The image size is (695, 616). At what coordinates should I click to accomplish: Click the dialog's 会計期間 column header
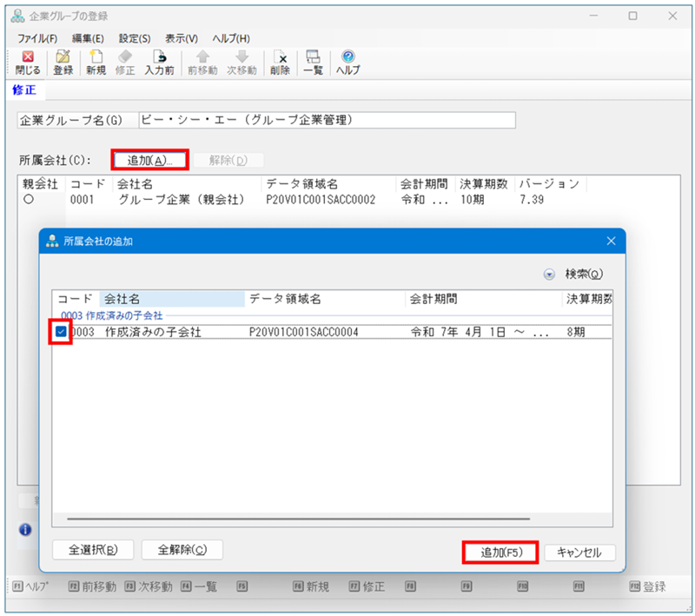(484, 299)
